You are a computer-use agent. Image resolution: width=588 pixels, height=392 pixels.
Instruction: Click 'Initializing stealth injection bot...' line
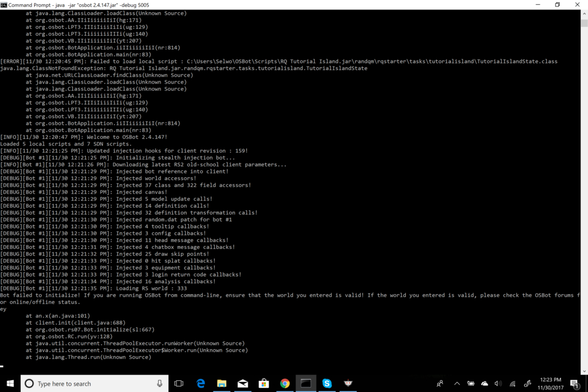point(118,158)
